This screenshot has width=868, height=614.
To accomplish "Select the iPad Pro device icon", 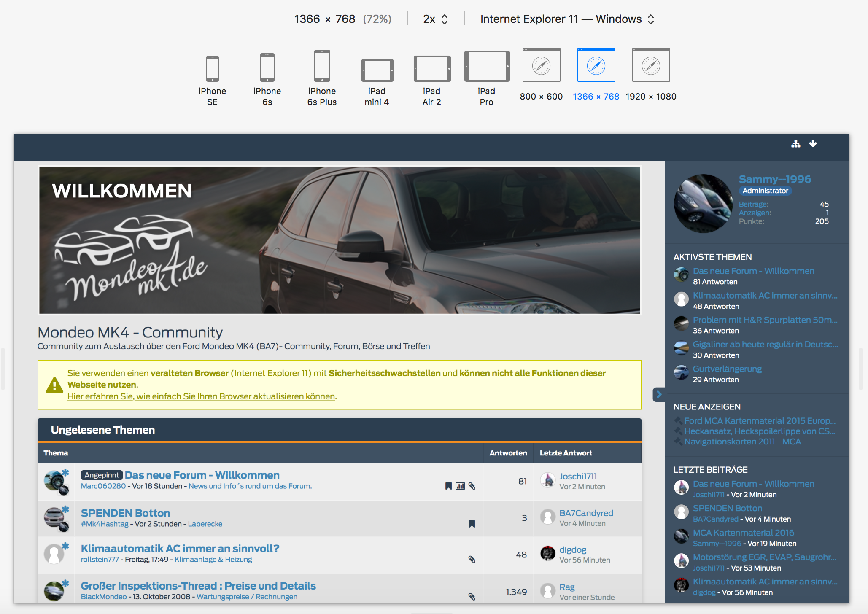I will click(x=487, y=66).
